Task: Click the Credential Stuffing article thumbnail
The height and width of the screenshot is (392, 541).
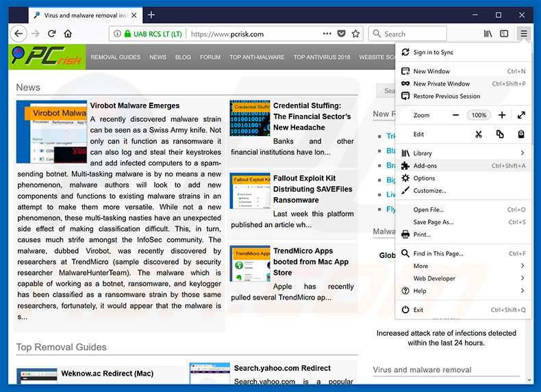Action: 250,118
